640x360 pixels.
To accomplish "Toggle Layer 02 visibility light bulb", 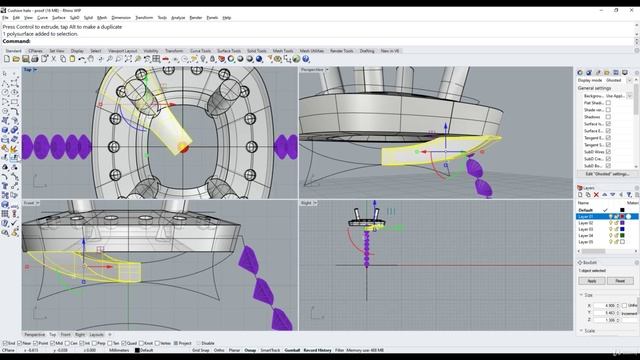I will (611, 223).
